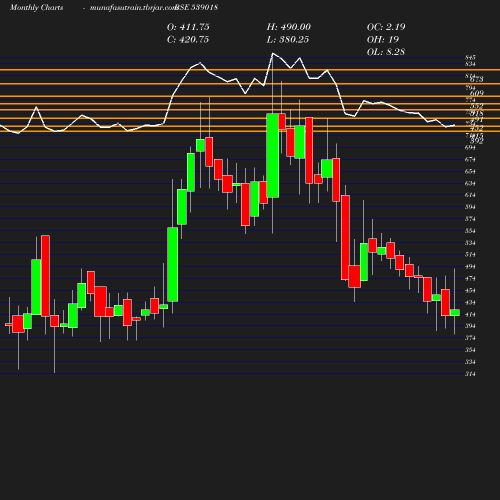Click the 354 price axis label
500x500 pixels.
point(470,350)
